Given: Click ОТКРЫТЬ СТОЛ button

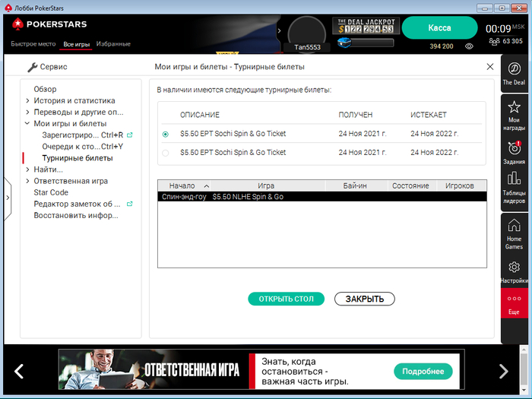Looking at the screenshot, I should pos(286,299).
